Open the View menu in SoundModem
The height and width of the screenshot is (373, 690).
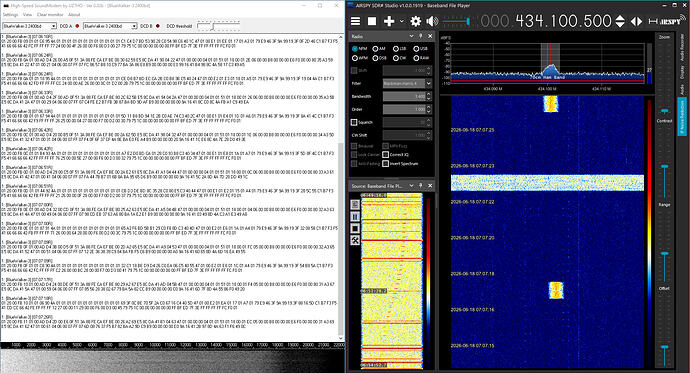click(x=27, y=15)
